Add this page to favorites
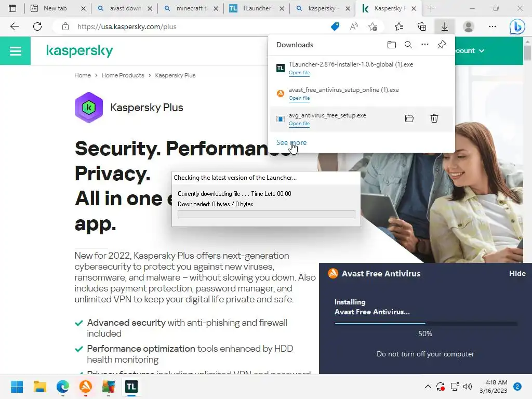Screen dimensions: 532x399 tap(373, 26)
